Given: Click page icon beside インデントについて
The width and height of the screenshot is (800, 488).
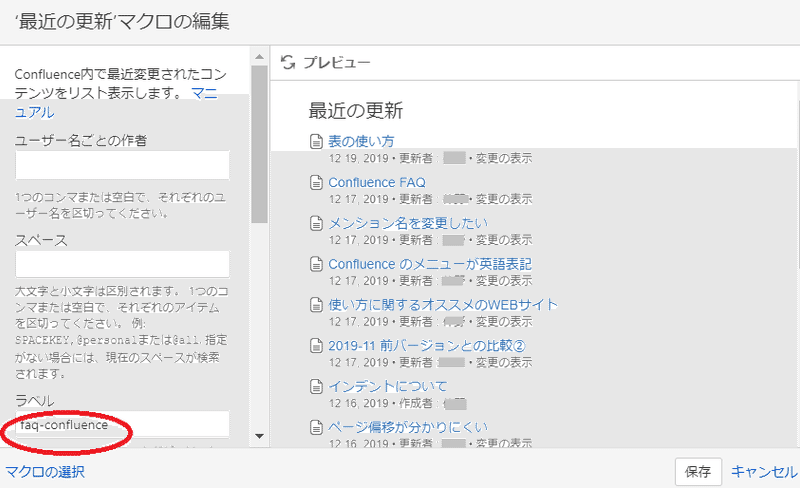Looking at the screenshot, I should [316, 386].
